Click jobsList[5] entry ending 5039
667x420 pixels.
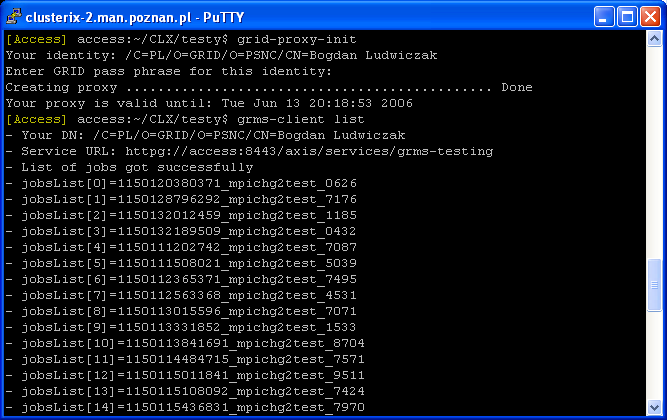[181, 263]
